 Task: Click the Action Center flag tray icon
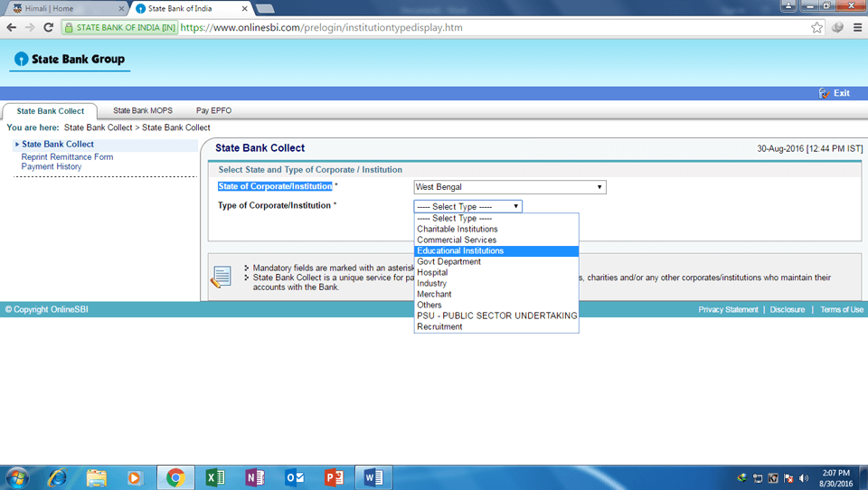788,478
